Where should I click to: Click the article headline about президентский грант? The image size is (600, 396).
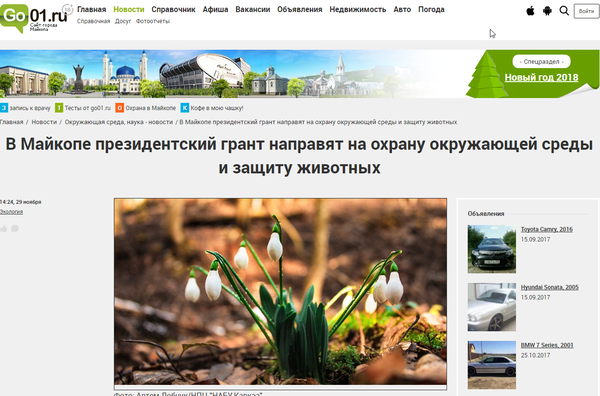(299, 156)
